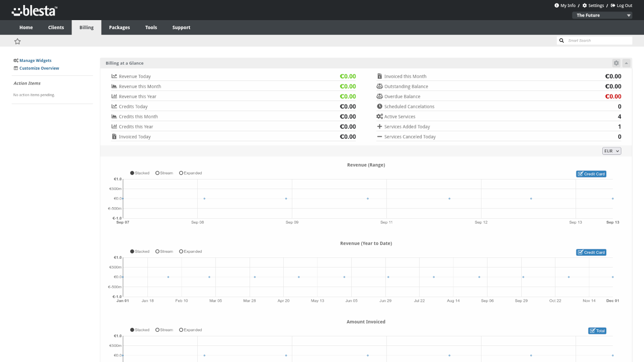Focus the Smart Search input field
644x362 pixels.
[599, 41]
